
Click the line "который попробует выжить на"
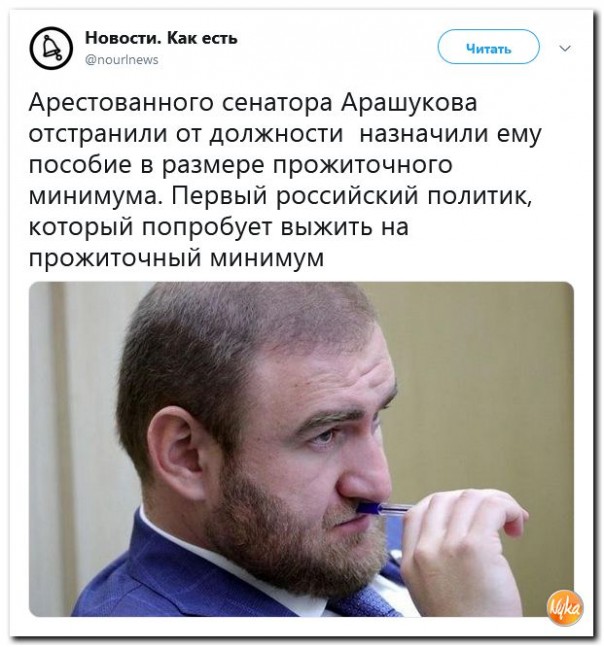[219, 228]
